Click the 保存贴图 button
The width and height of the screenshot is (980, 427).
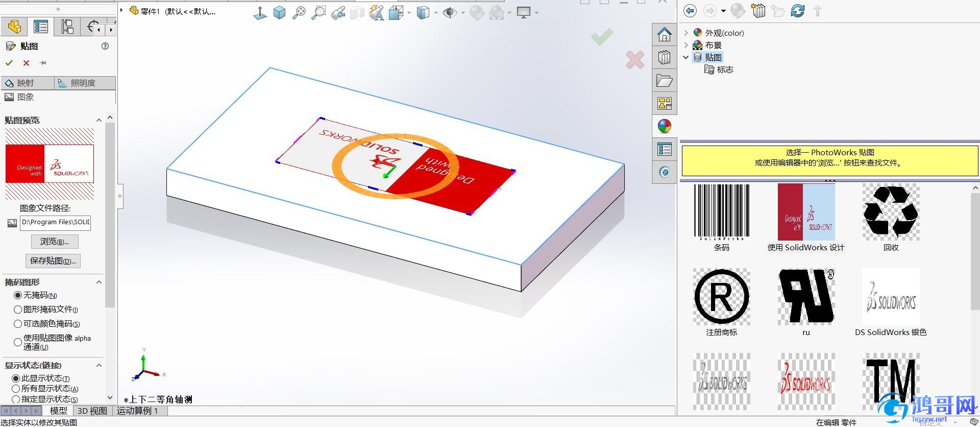pyautogui.click(x=53, y=261)
